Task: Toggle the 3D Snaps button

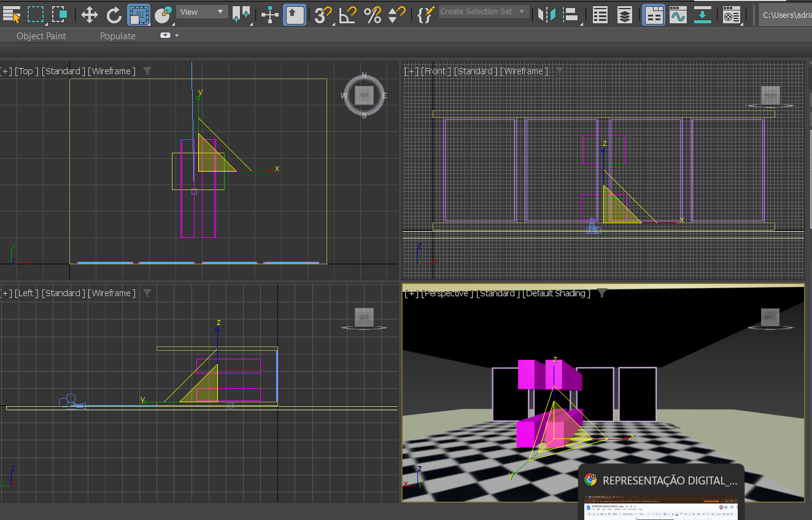Action: pyautogui.click(x=322, y=14)
